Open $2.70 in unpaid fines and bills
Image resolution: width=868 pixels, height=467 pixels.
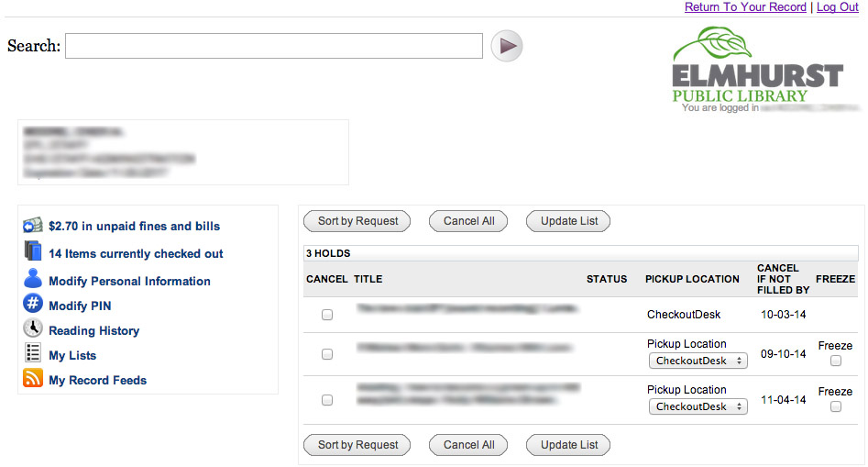[134, 226]
